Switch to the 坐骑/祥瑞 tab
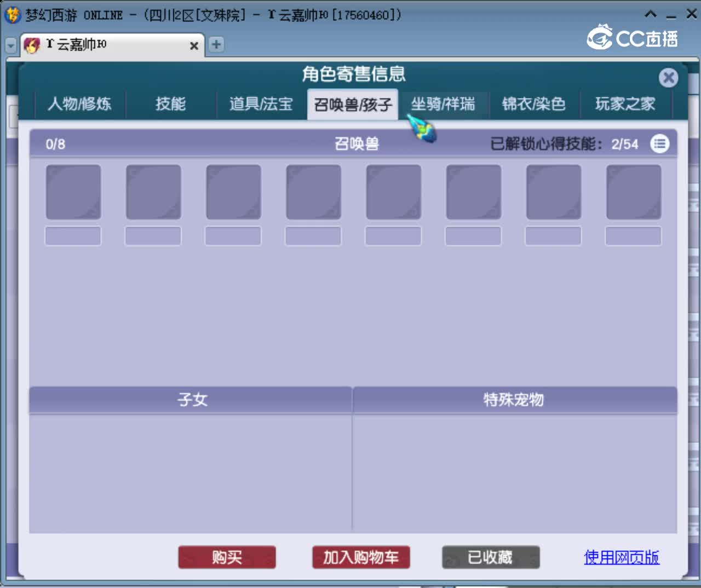 [x=443, y=104]
